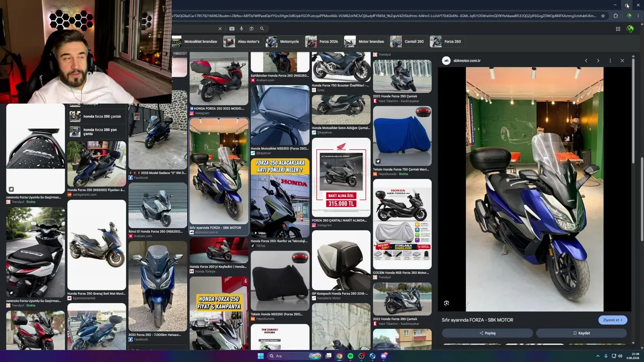This screenshot has height=362, width=644.
Task: Open the on-screen keyboard input tool
Action: click(x=231, y=29)
